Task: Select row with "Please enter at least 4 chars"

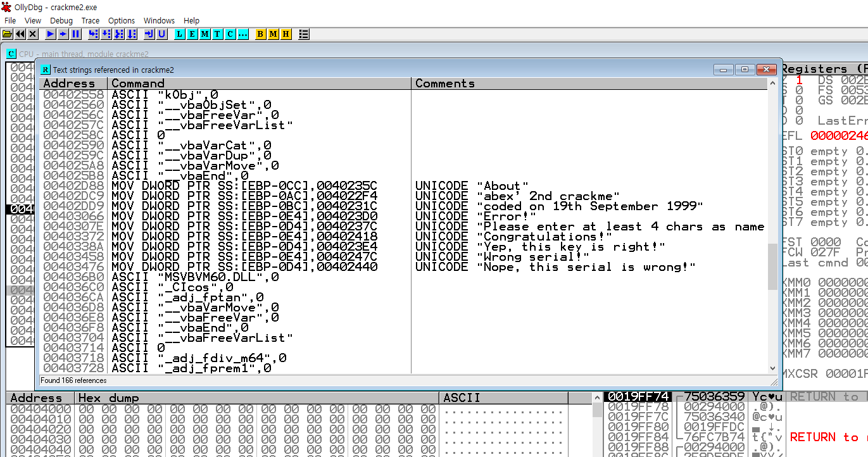Action: (403, 227)
